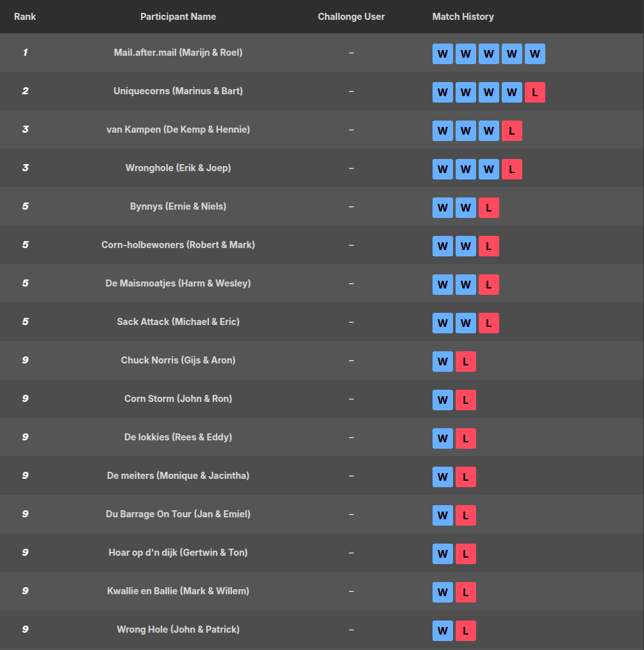Image resolution: width=644 pixels, height=650 pixels.
Task: Click the Participant Name column header
Action: click(x=178, y=17)
